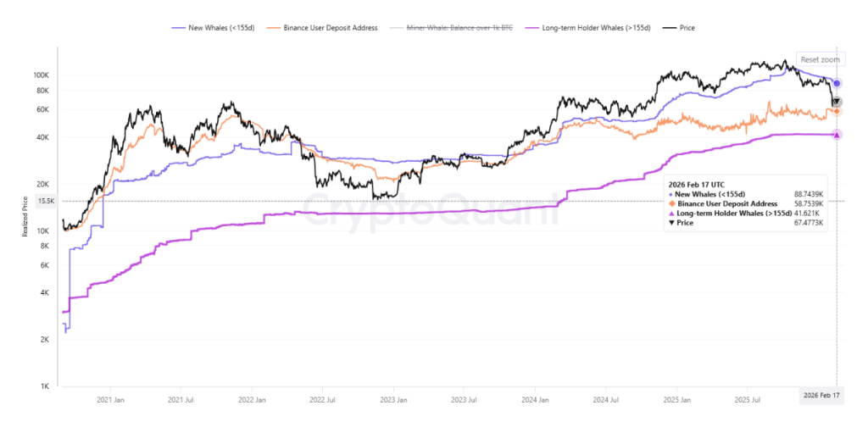Click the tooltip header 2026 Feb 17 UTC
Image resolution: width=868 pixels, height=422 pixels.
tap(695, 185)
